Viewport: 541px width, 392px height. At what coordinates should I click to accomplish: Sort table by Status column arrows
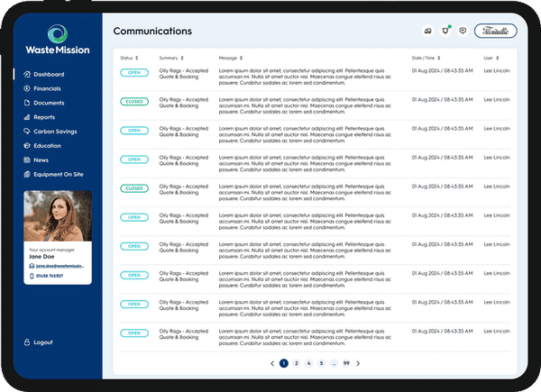pyautogui.click(x=137, y=58)
